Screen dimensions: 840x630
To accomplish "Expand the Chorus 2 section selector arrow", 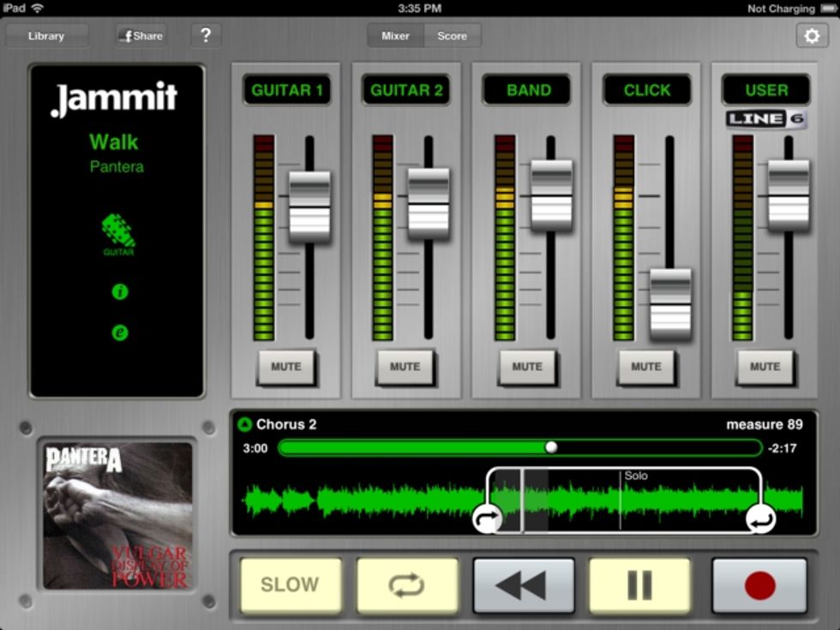I will pos(244,424).
